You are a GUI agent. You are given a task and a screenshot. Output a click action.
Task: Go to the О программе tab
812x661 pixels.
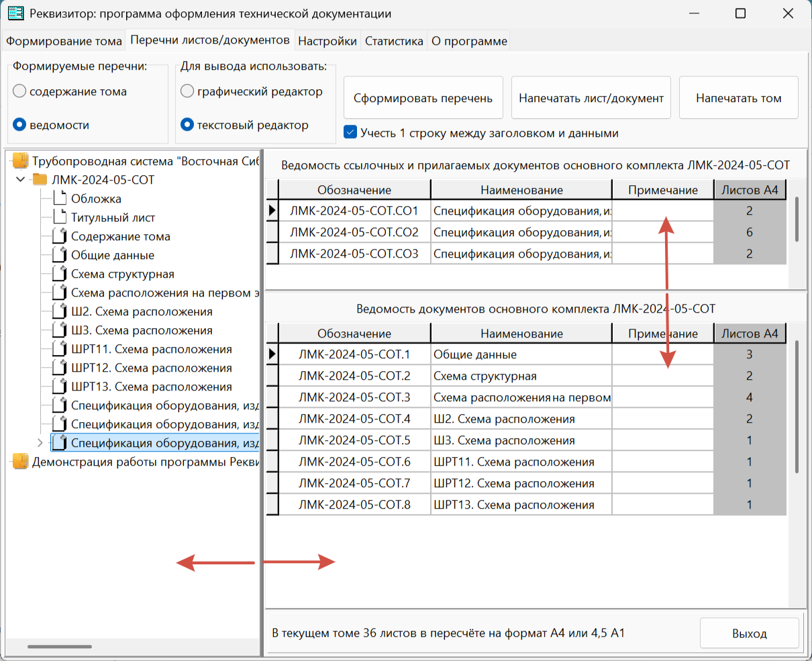tap(469, 41)
